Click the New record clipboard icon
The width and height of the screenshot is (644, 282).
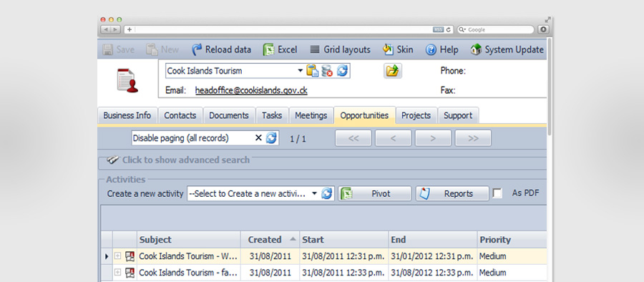pyautogui.click(x=152, y=49)
